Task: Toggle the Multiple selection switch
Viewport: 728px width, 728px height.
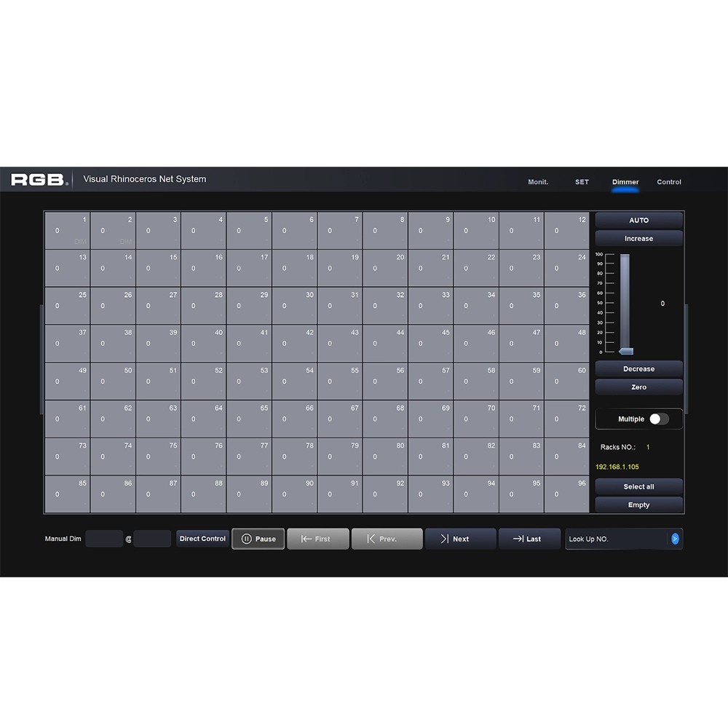Action: [x=660, y=419]
